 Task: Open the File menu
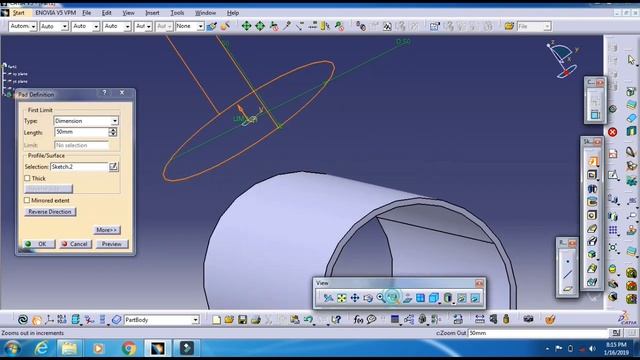click(87, 13)
